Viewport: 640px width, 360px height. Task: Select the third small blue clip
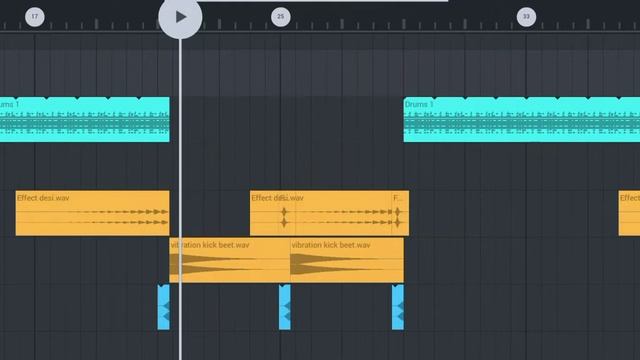(398, 307)
